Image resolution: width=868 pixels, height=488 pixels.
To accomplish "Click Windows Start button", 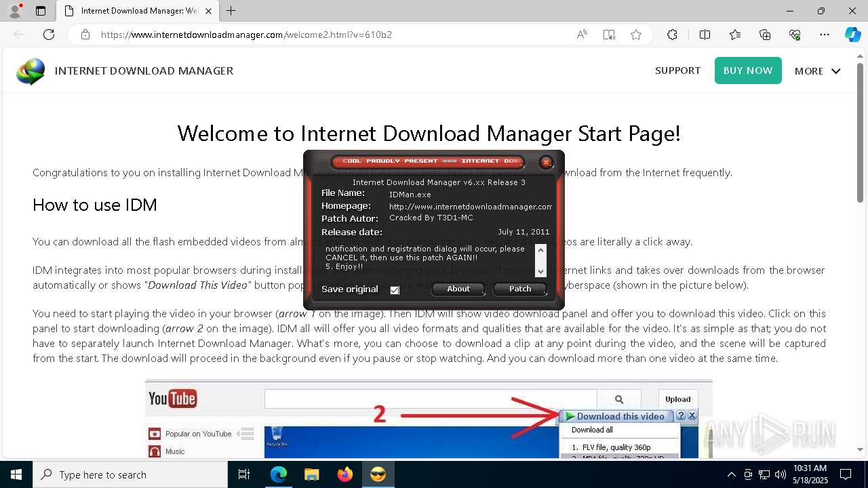I will pyautogui.click(x=16, y=474).
